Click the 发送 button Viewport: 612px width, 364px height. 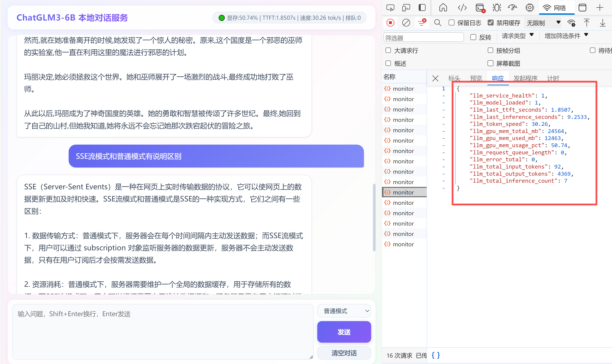[344, 332]
